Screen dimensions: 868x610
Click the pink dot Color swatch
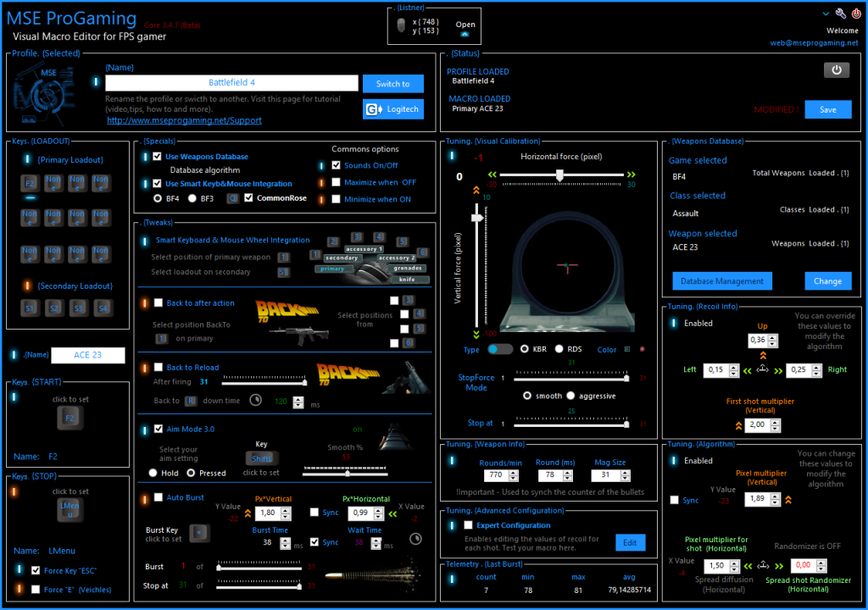tap(643, 349)
